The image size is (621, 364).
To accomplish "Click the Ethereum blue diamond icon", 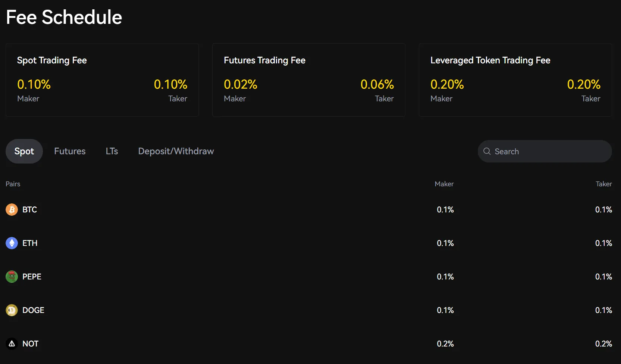I will click(x=12, y=243).
